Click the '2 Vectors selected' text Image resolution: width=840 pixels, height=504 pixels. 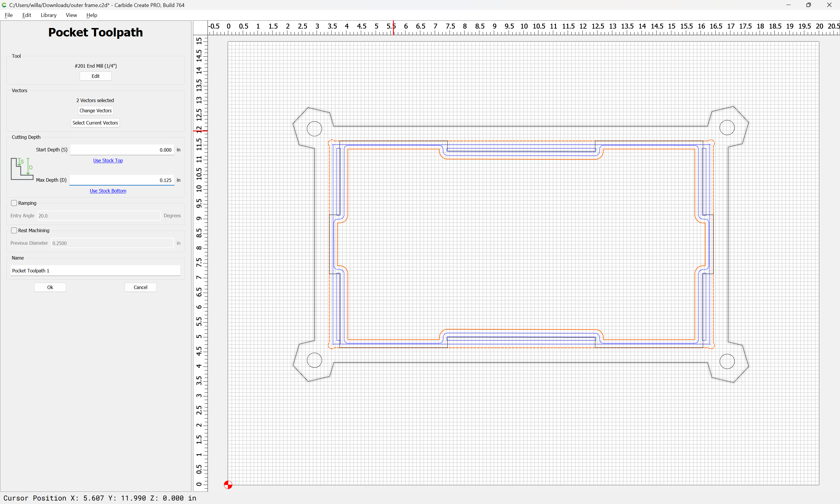point(95,100)
